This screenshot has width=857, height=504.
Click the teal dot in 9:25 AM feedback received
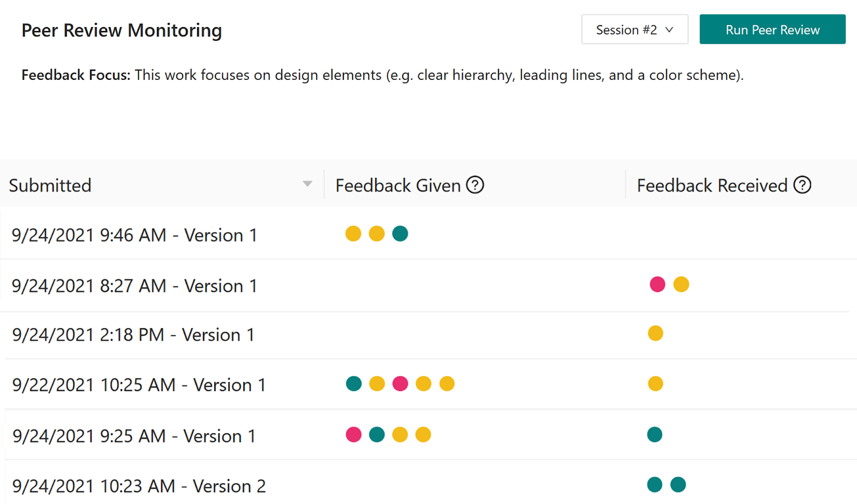coord(655,434)
